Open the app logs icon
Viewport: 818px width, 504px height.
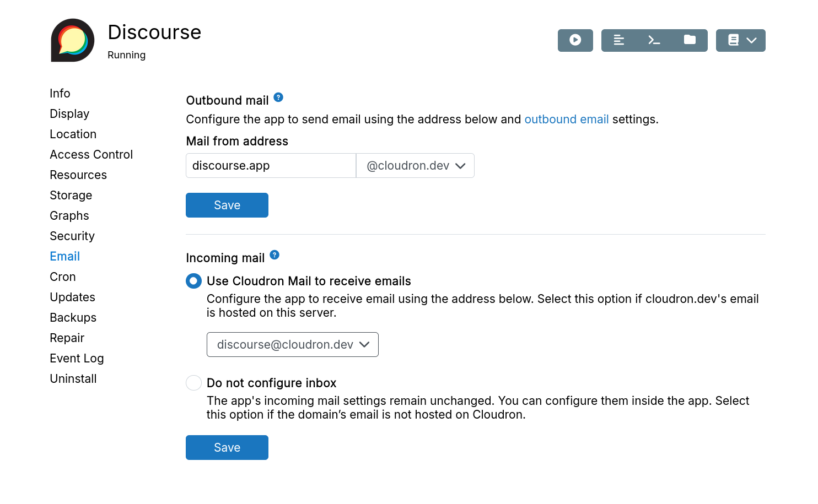(x=619, y=40)
